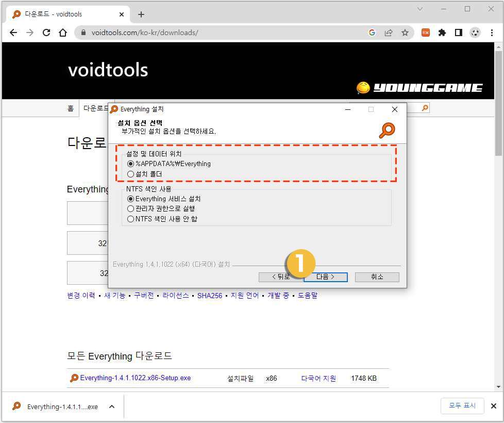Click the 취소 button in installer

(x=377, y=277)
